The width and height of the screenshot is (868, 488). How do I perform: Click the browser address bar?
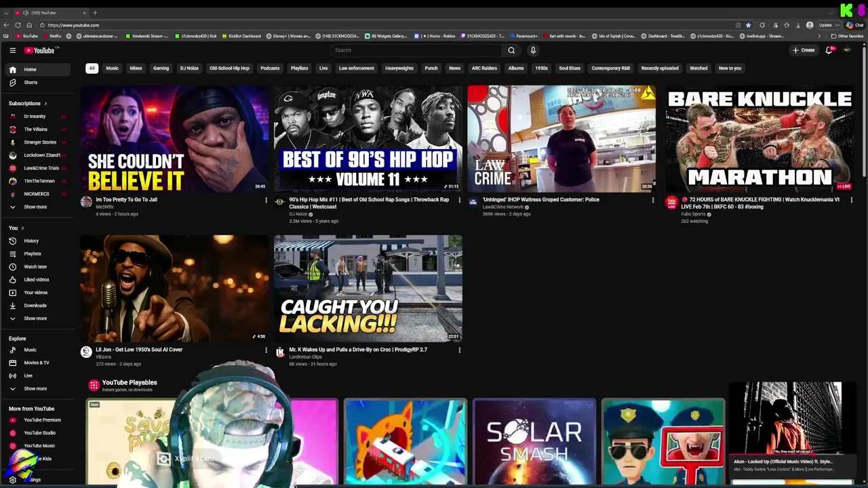[387, 25]
